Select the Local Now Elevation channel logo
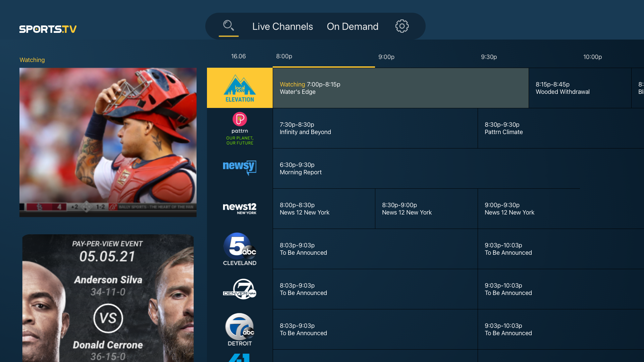 pos(239,88)
